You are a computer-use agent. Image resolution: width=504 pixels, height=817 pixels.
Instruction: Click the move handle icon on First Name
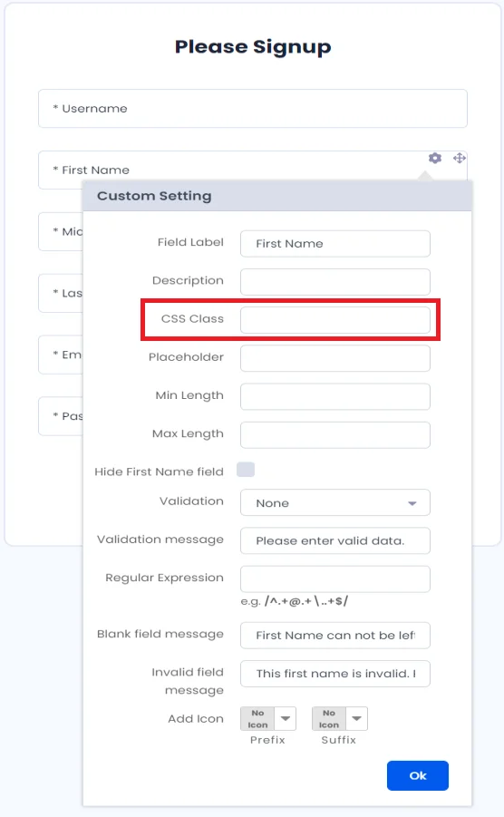(459, 158)
